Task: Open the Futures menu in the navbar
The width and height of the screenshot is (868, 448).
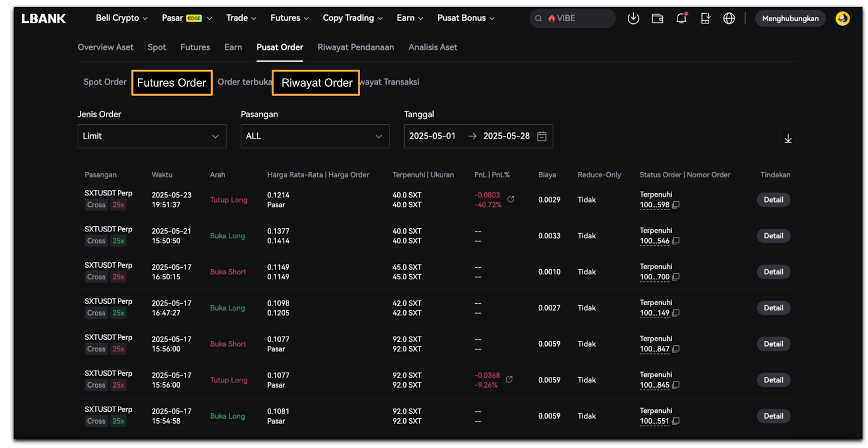Action: click(x=289, y=18)
